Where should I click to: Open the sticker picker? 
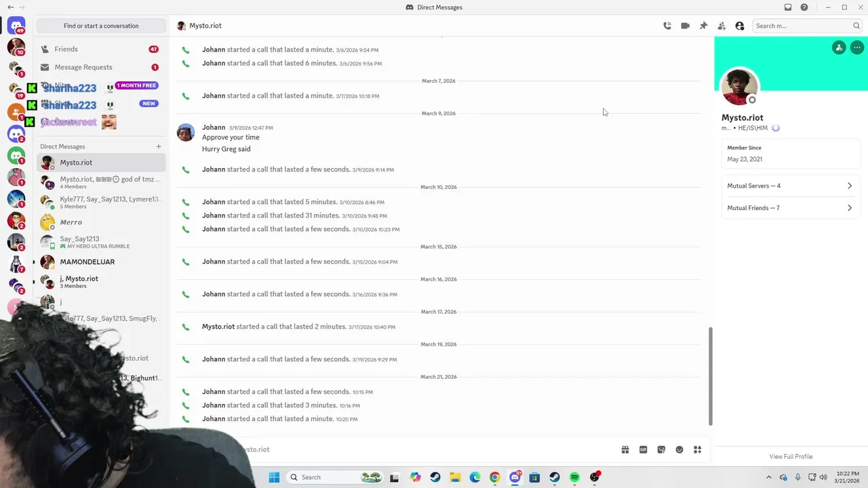click(x=661, y=449)
